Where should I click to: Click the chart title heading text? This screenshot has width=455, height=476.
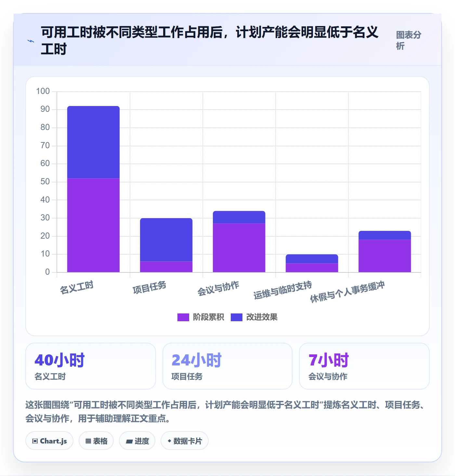(x=210, y=41)
